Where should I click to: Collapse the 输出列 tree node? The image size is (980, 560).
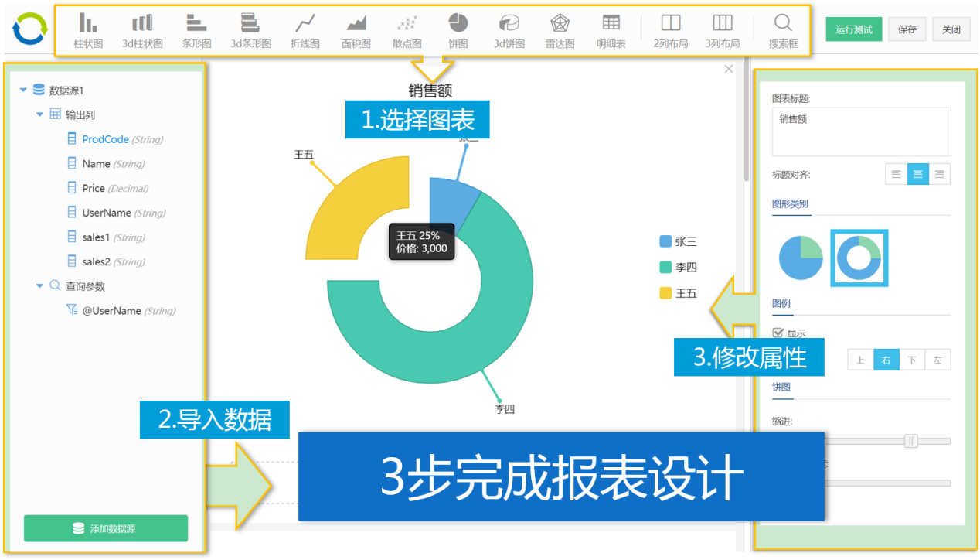(x=40, y=114)
